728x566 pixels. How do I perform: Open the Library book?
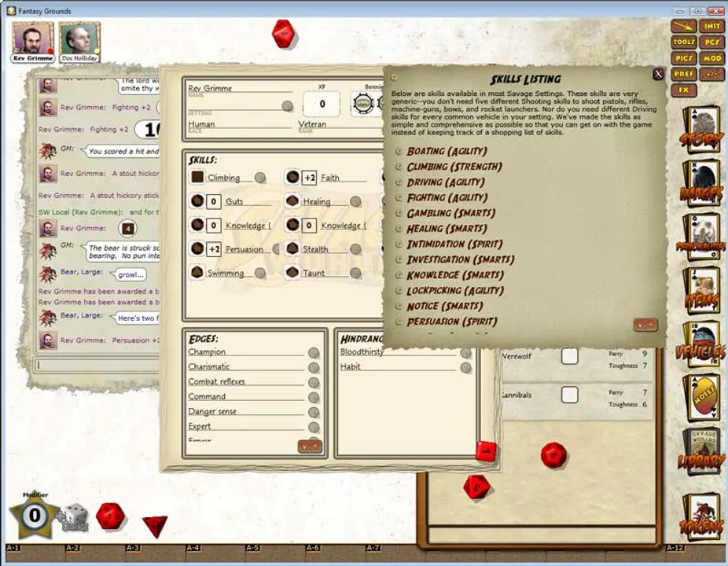point(701,453)
